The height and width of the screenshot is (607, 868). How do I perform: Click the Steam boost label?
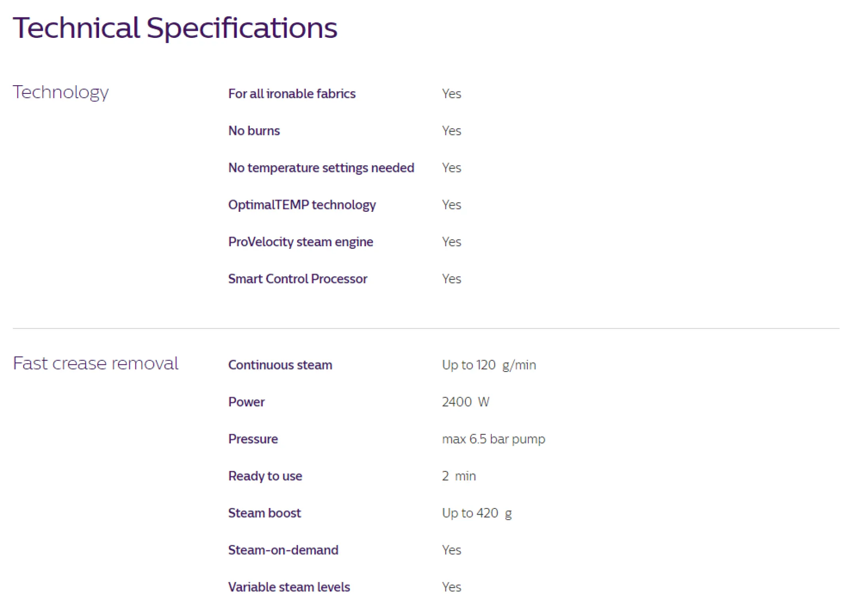[265, 513]
